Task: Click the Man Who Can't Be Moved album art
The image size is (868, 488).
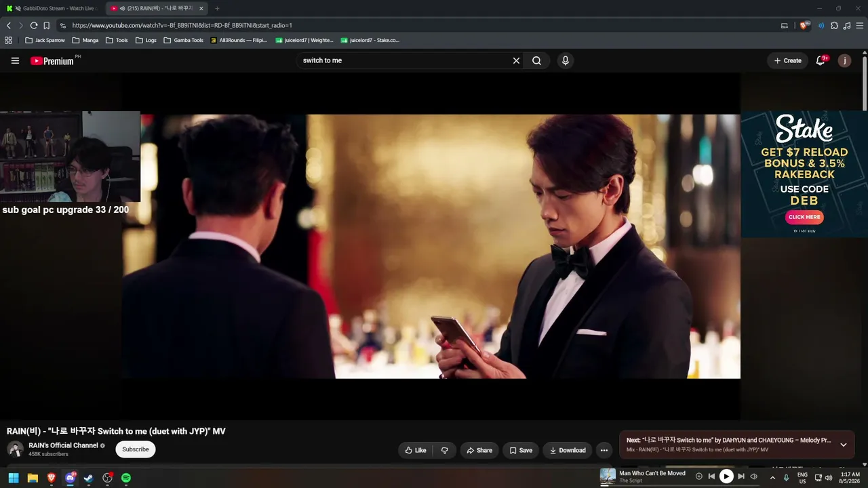Action: click(x=608, y=476)
